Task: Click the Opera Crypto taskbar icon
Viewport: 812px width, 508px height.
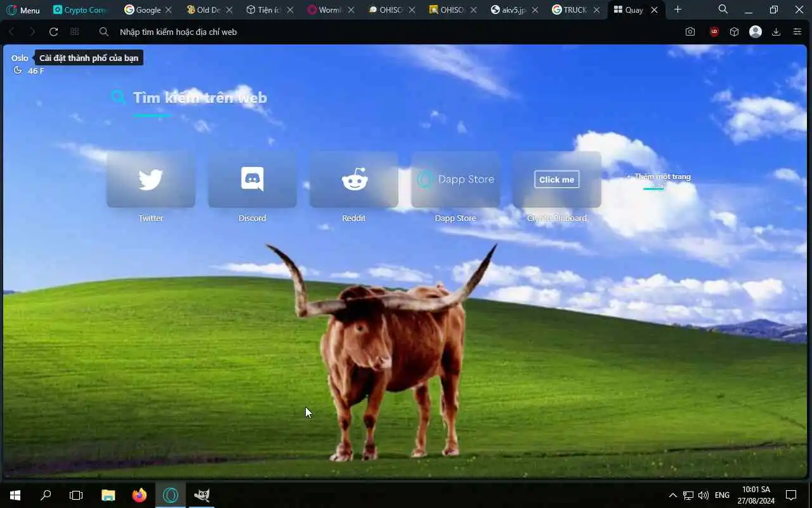Action: 171,495
